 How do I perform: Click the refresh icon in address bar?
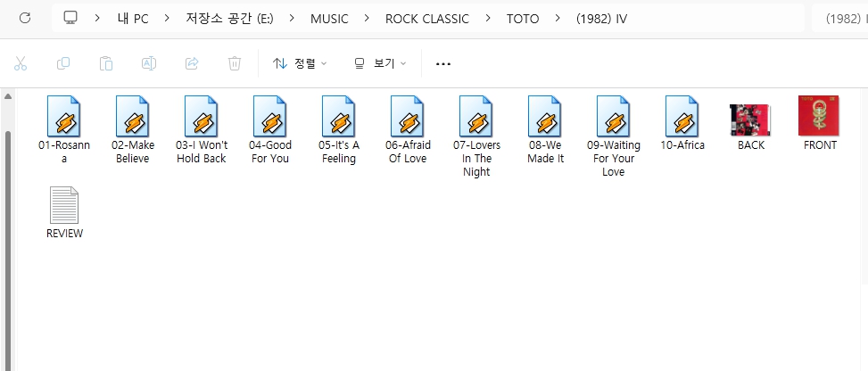tap(25, 18)
